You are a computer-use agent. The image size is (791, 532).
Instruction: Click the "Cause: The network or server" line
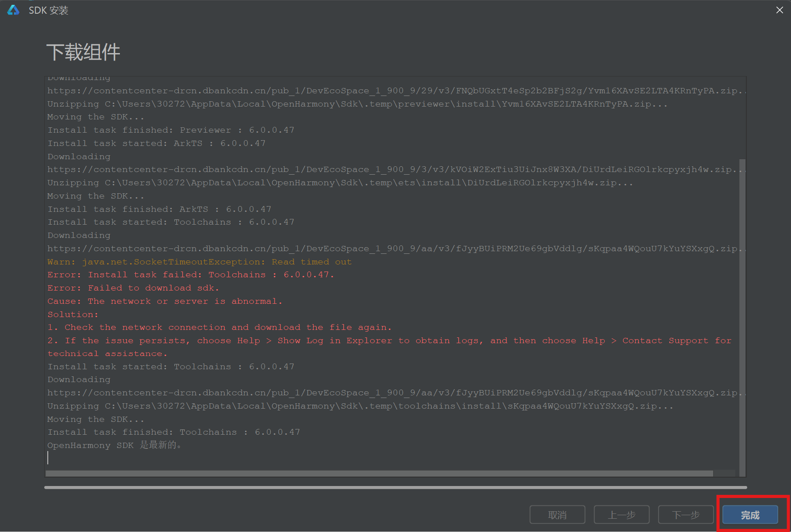(165, 301)
